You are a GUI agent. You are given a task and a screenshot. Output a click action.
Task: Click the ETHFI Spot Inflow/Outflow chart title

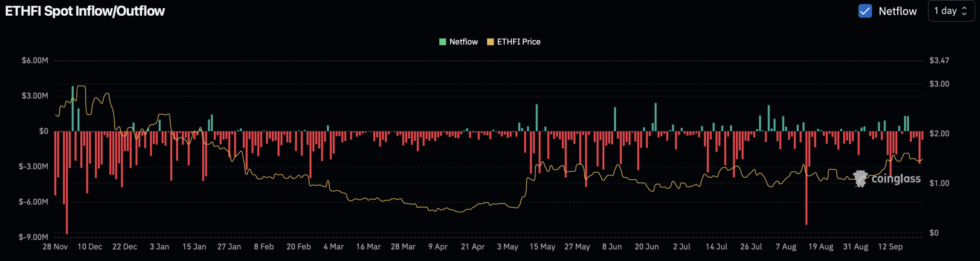(x=85, y=11)
